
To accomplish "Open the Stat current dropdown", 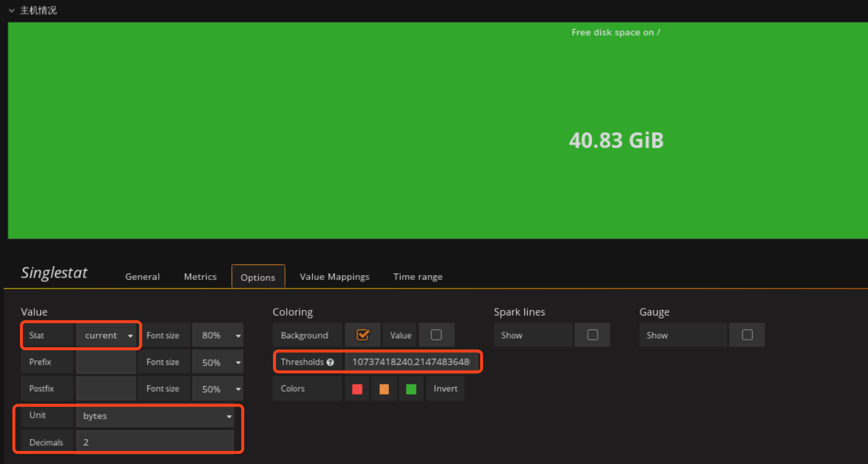I will click(107, 336).
